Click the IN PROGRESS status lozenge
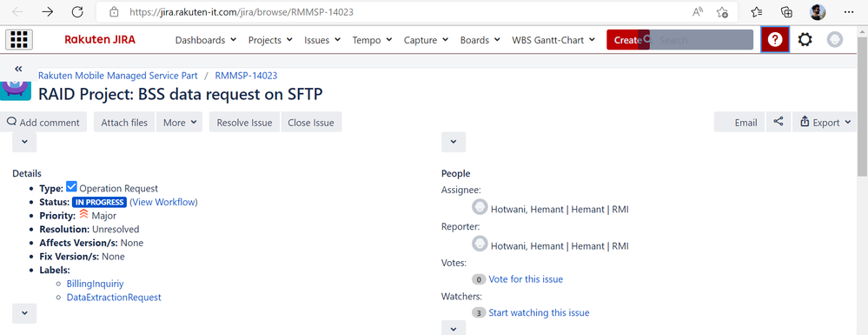 (x=100, y=202)
